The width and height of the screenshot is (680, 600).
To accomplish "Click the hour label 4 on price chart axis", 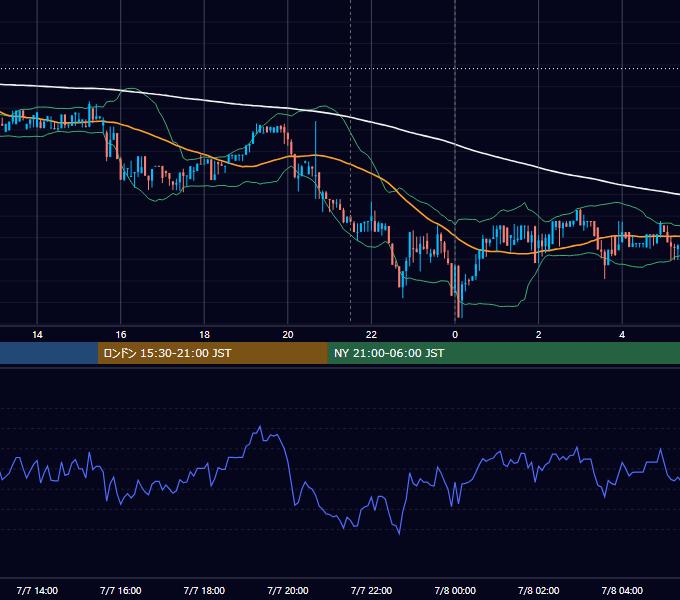I will click(622, 335).
